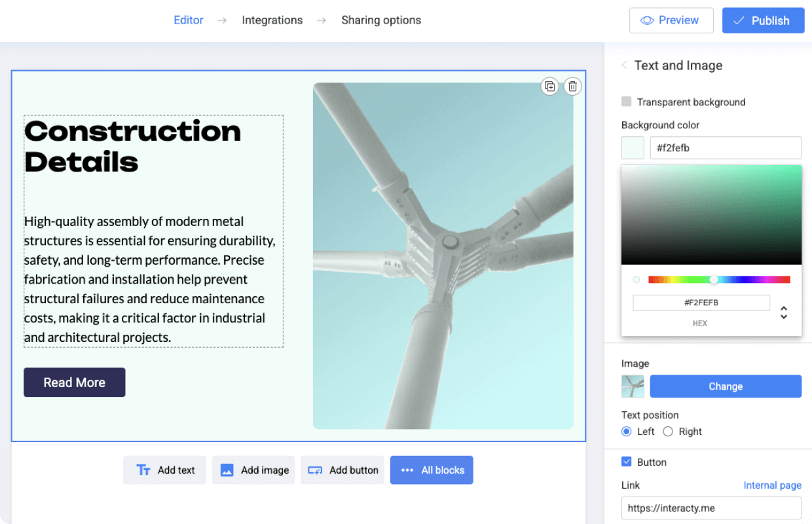Select Right text position

668,432
